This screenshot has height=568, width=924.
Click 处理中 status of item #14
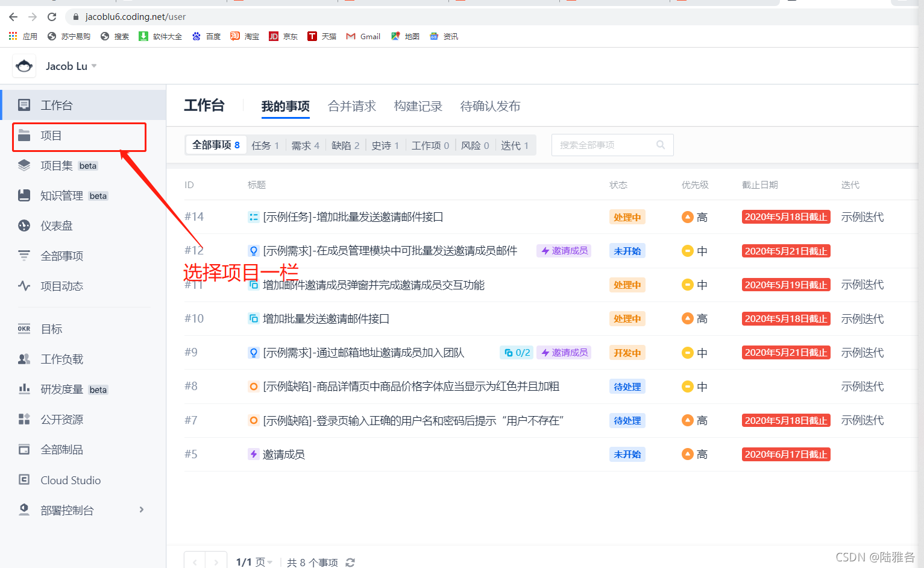pyautogui.click(x=627, y=217)
